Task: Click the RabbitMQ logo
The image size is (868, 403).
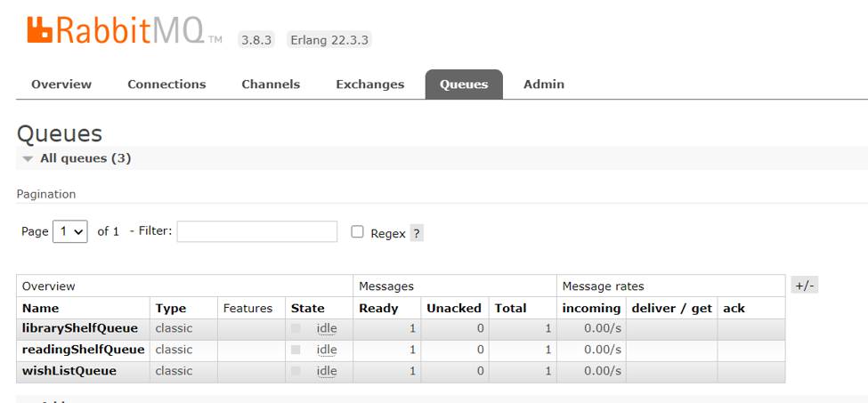Action: coord(126,31)
